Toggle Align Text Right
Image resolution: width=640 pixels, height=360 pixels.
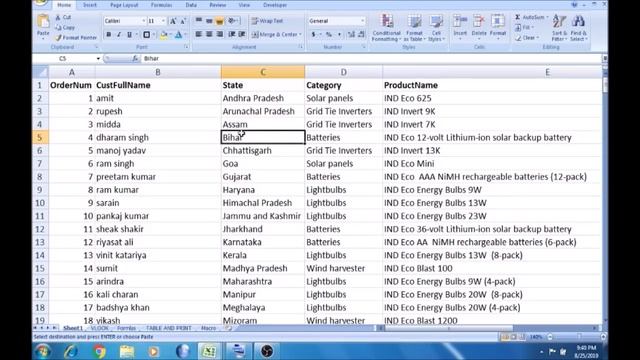pos(220,34)
